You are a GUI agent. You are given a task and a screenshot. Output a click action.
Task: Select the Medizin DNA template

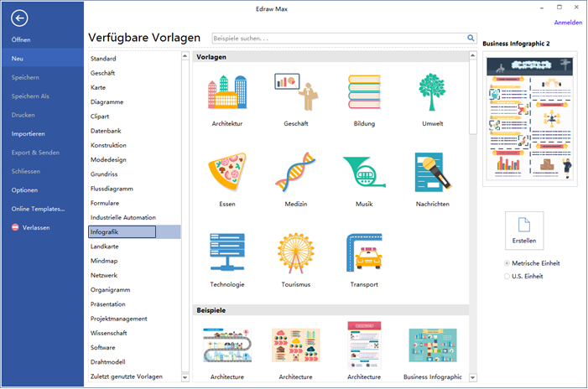(296, 172)
